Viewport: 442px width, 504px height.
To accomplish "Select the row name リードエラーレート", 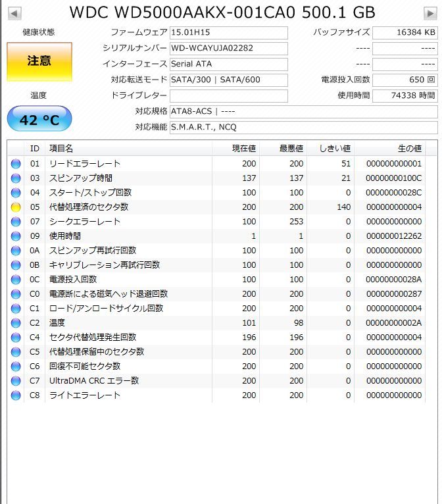I will (x=84, y=164).
